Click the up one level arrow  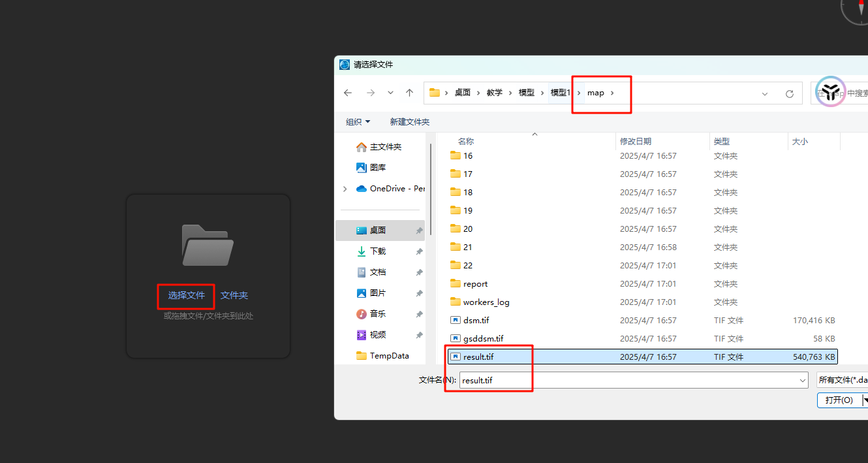(409, 93)
